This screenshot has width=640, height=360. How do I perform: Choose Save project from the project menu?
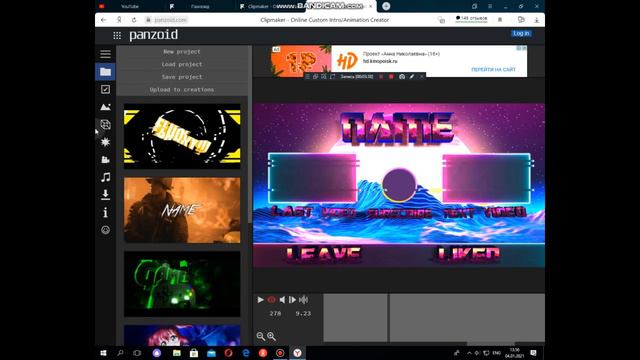(x=182, y=77)
